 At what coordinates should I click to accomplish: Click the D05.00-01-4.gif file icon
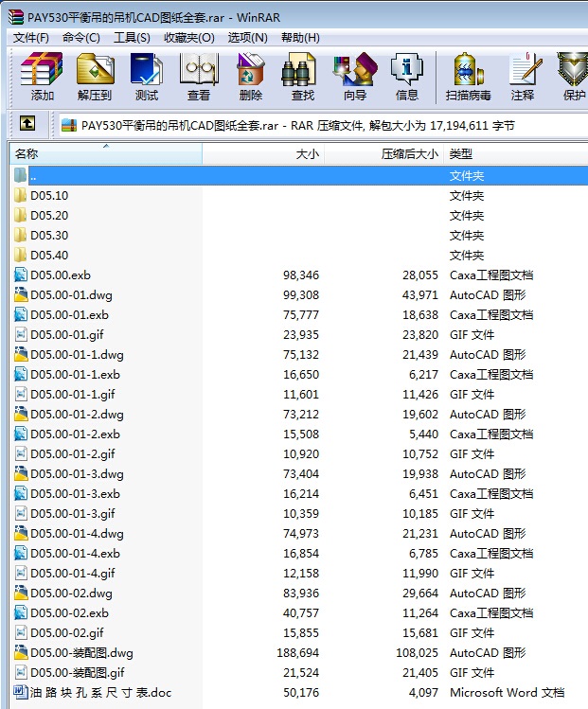point(21,573)
